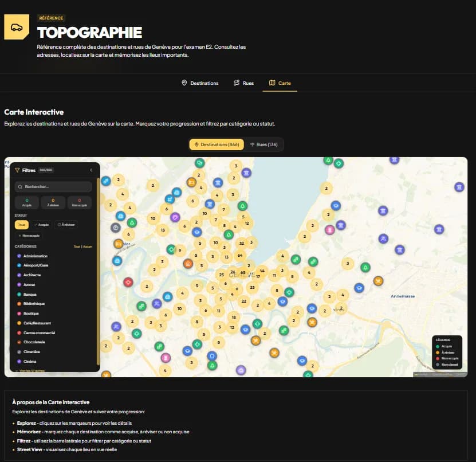Open the cluster marker labeled 23
The image size is (476, 462).
point(252,287)
